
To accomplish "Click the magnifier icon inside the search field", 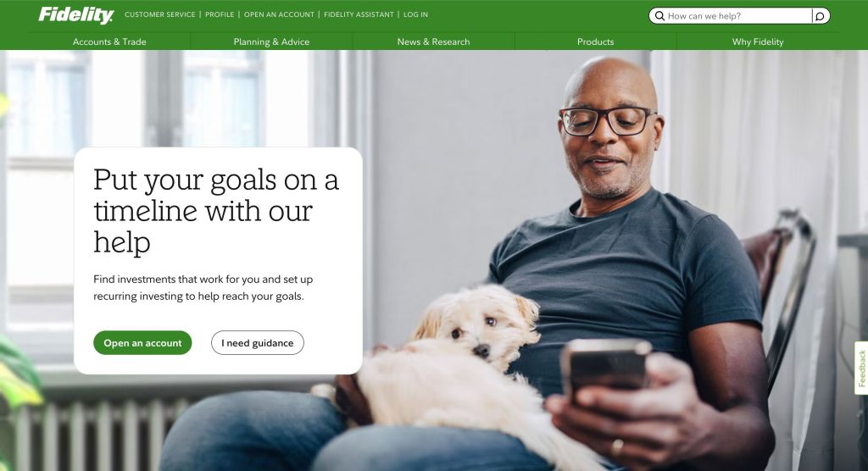I will click(659, 16).
